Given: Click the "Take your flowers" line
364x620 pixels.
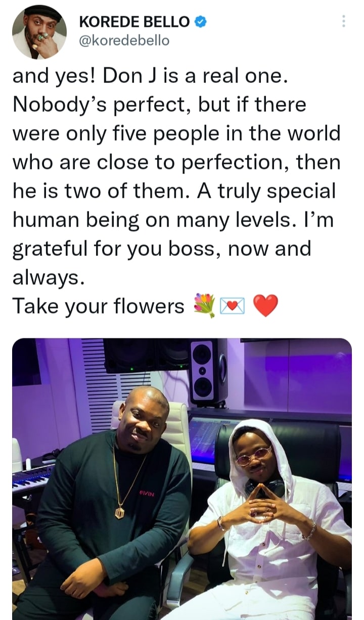Looking at the screenshot, I should [98, 306].
